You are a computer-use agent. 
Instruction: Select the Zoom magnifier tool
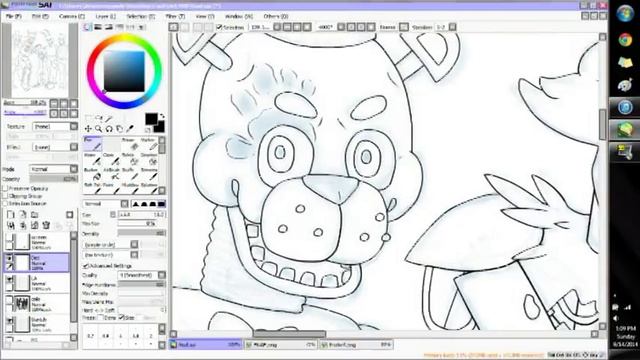[98, 129]
